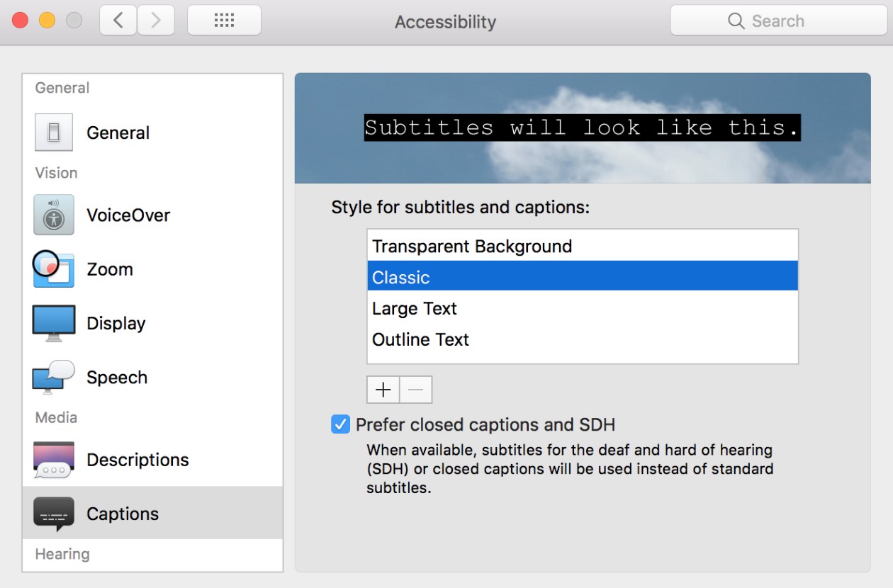Click the Hearing section label
The image size is (893, 588).
pyautogui.click(x=62, y=554)
